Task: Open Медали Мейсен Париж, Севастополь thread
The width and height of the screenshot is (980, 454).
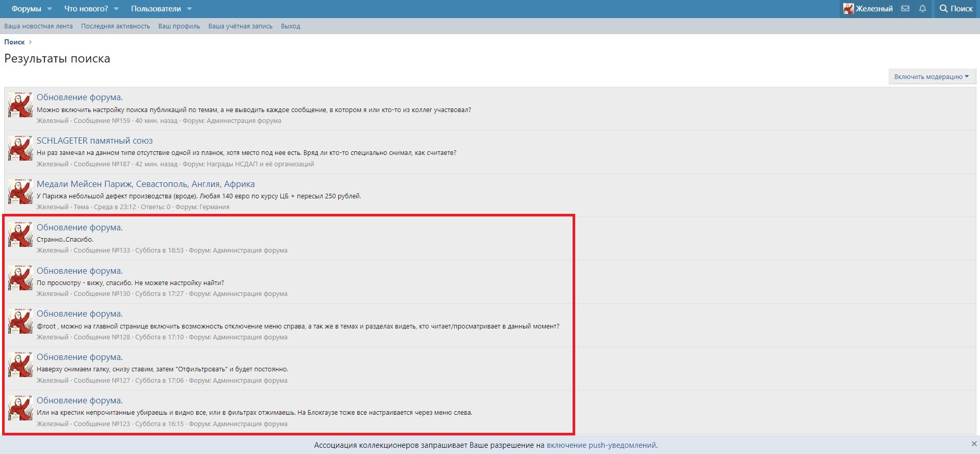Action: [146, 184]
